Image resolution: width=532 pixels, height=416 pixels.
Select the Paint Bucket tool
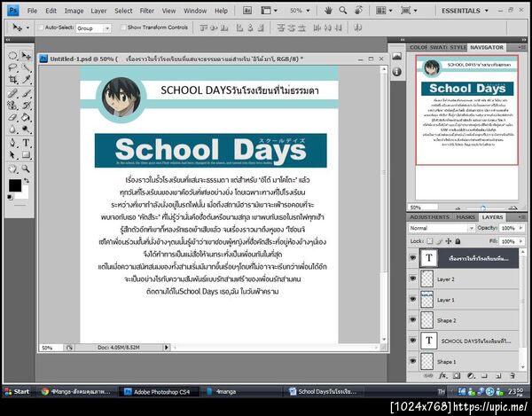coord(26,117)
